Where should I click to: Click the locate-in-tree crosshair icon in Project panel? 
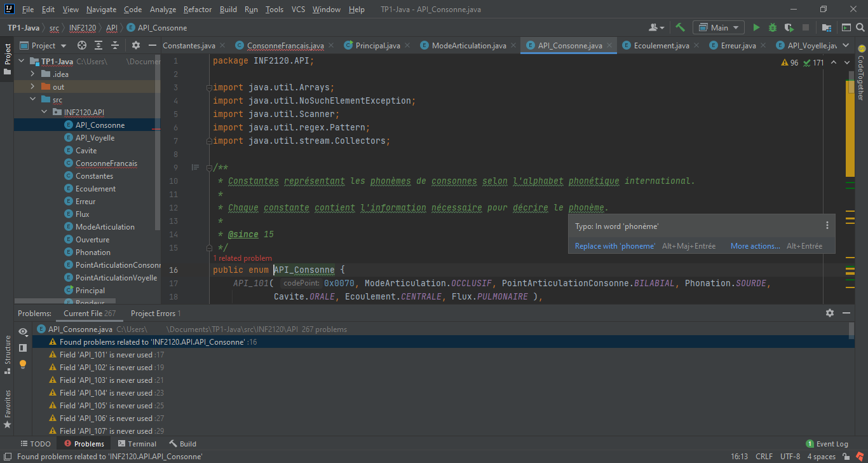pyautogui.click(x=81, y=45)
